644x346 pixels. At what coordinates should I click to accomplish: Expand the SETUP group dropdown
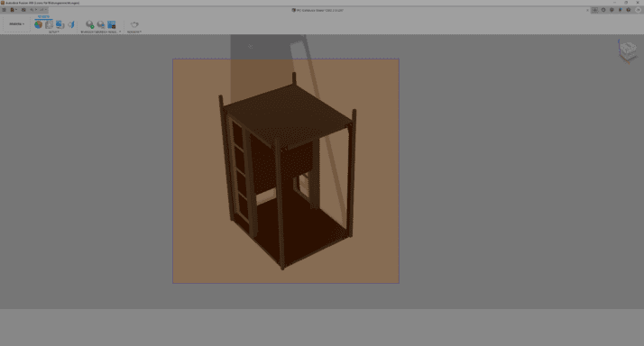[x=54, y=32]
